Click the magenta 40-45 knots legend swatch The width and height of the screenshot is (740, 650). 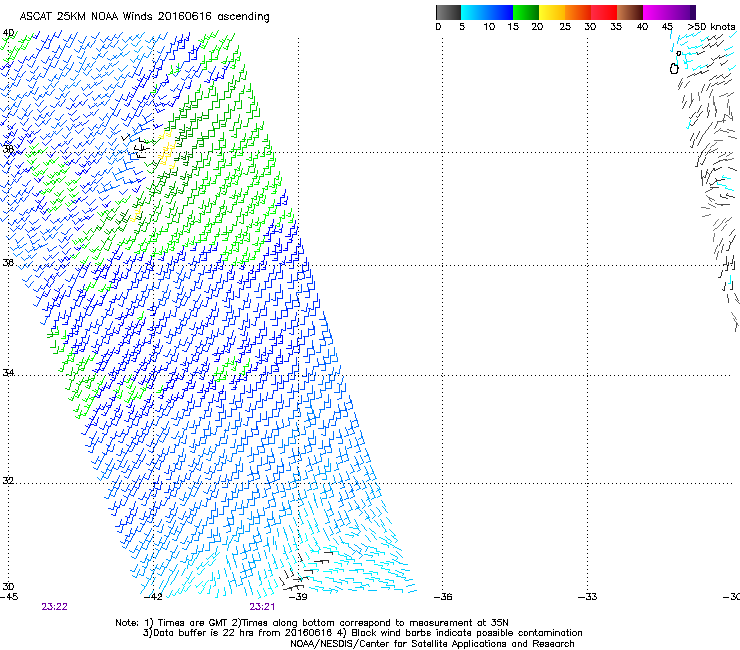click(656, 12)
